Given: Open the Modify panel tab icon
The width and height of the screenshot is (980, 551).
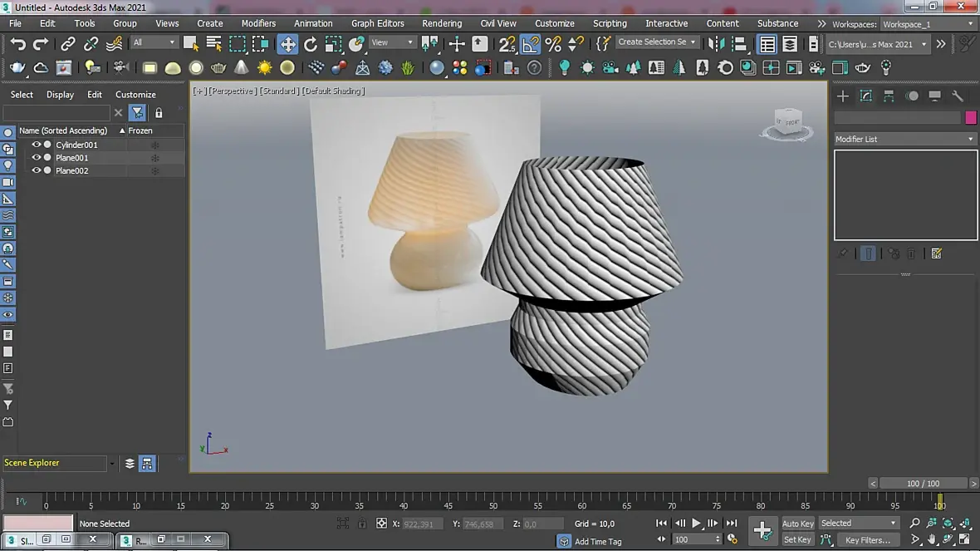Looking at the screenshot, I should [x=865, y=96].
